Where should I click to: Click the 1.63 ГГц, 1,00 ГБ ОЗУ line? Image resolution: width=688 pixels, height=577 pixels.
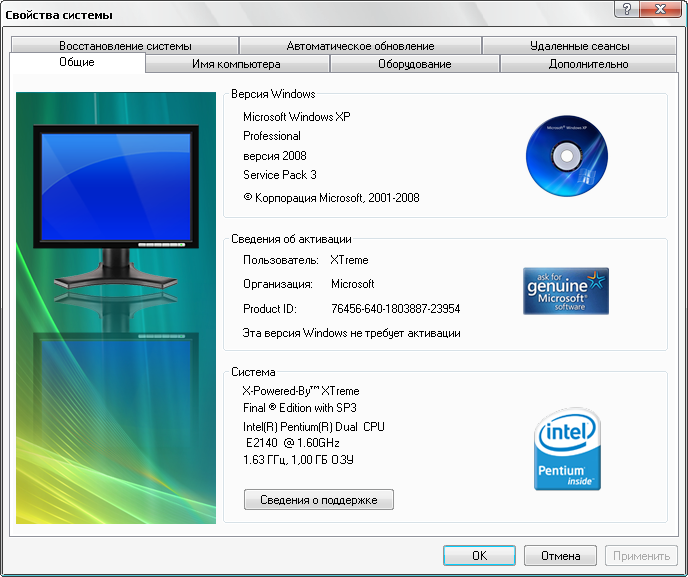(x=298, y=460)
